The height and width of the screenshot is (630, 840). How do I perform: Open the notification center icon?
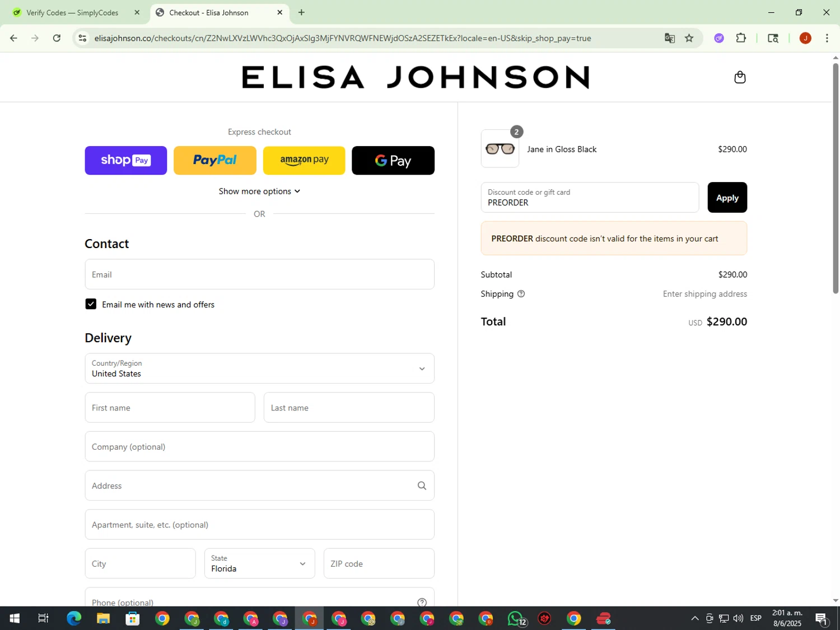(822, 618)
